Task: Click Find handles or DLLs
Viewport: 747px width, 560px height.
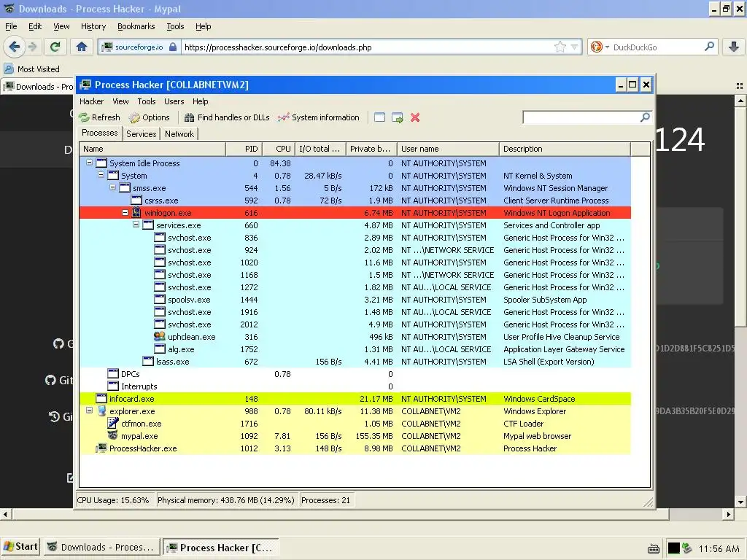Action: [227, 117]
